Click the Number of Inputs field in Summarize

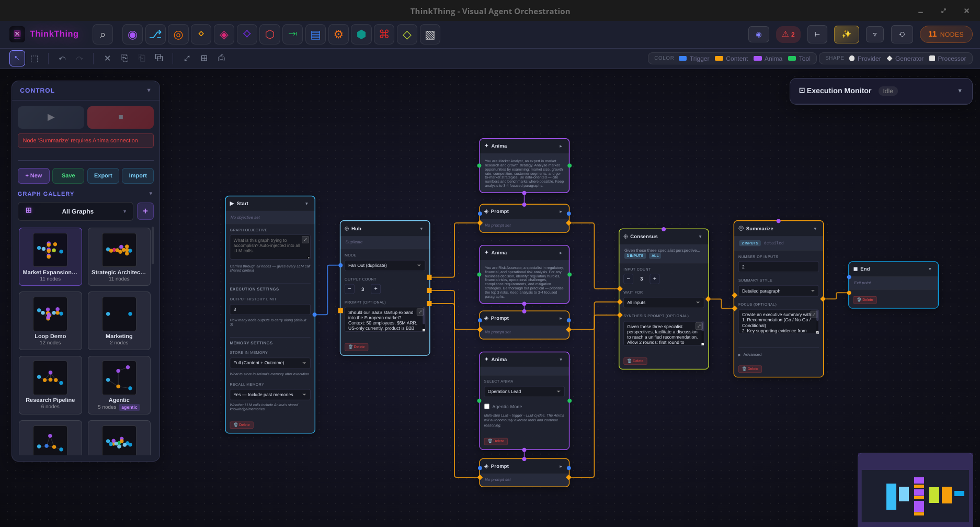(x=779, y=267)
